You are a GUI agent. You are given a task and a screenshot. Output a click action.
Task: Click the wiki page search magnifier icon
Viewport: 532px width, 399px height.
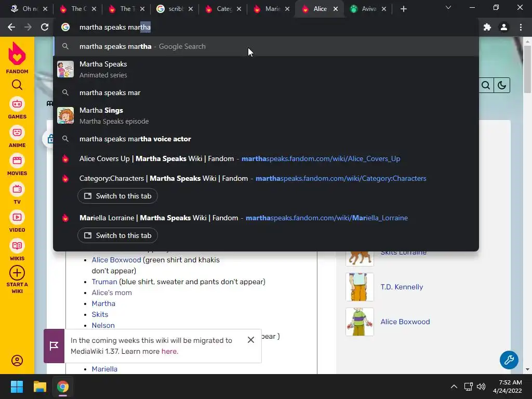pos(486,85)
